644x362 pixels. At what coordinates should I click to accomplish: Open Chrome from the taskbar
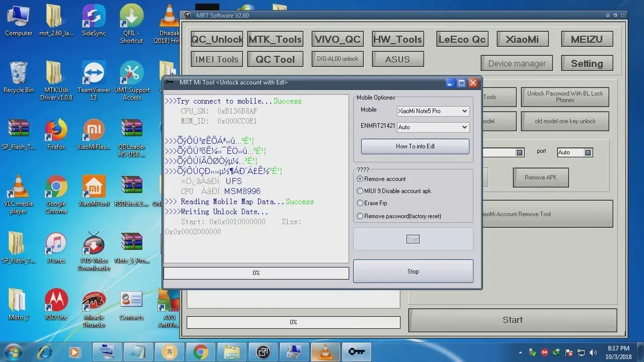200,351
